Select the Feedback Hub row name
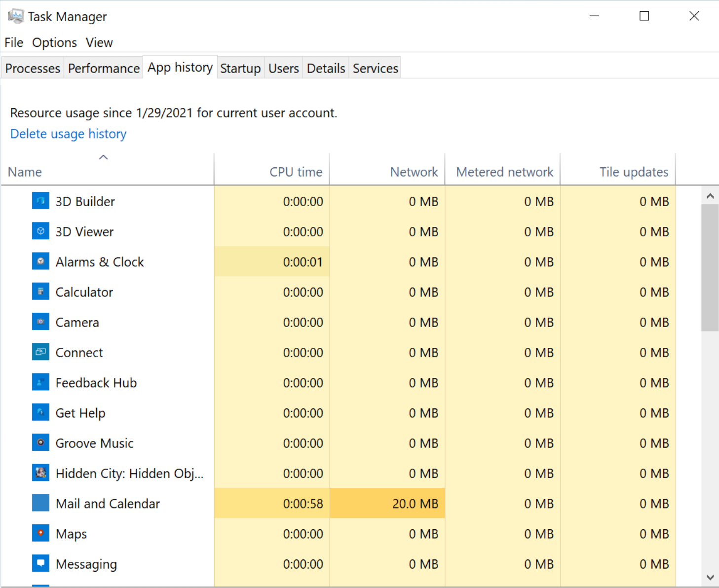The width and height of the screenshot is (719, 588). click(96, 382)
